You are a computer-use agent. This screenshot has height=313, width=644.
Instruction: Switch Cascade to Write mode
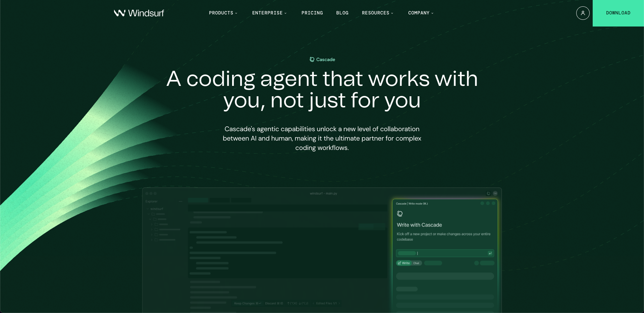click(404, 263)
